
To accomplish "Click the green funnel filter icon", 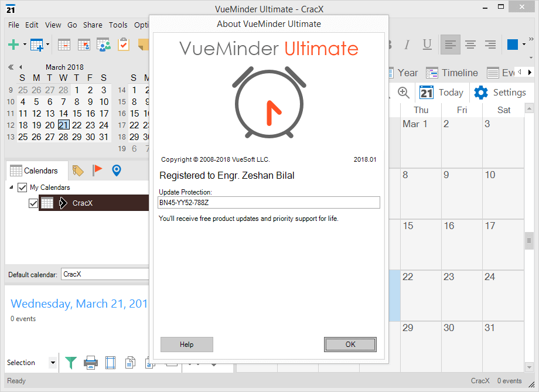I will pos(71,363).
